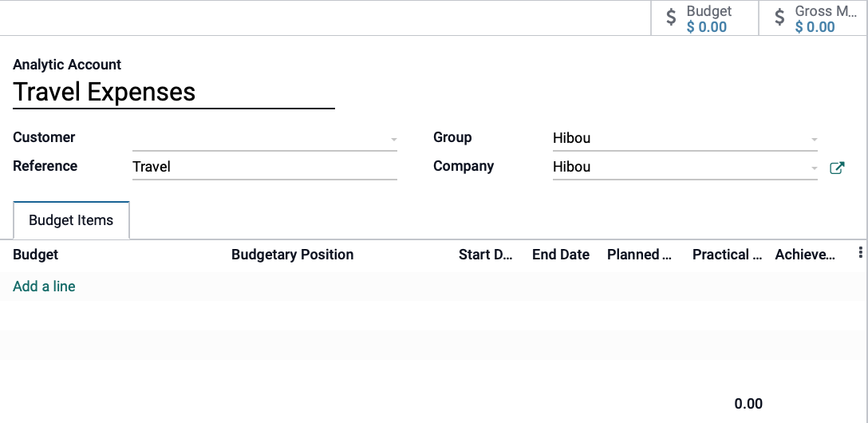Click the Group field showing Hibou

coord(685,138)
